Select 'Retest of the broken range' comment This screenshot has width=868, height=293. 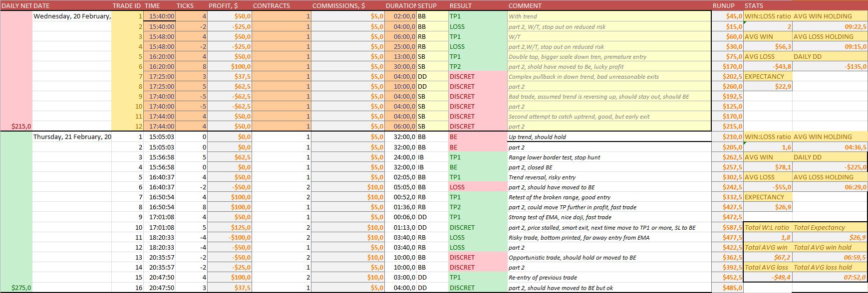[609, 197]
